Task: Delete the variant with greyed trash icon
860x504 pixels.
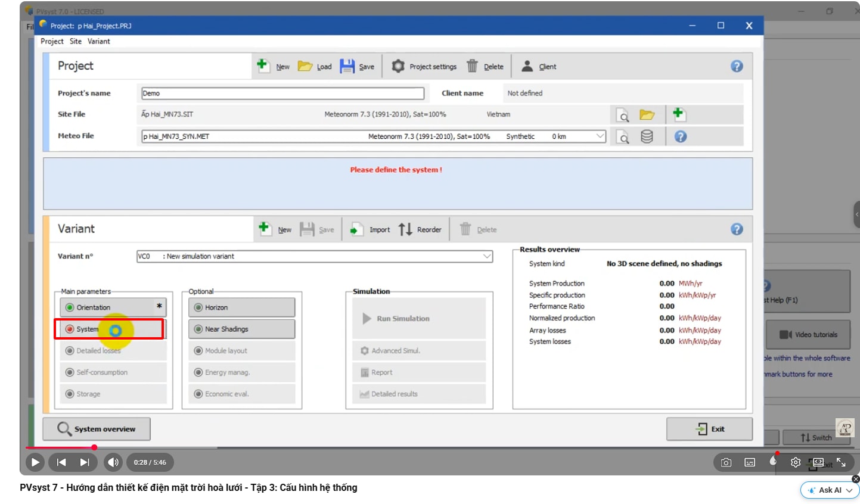Action: (478, 229)
